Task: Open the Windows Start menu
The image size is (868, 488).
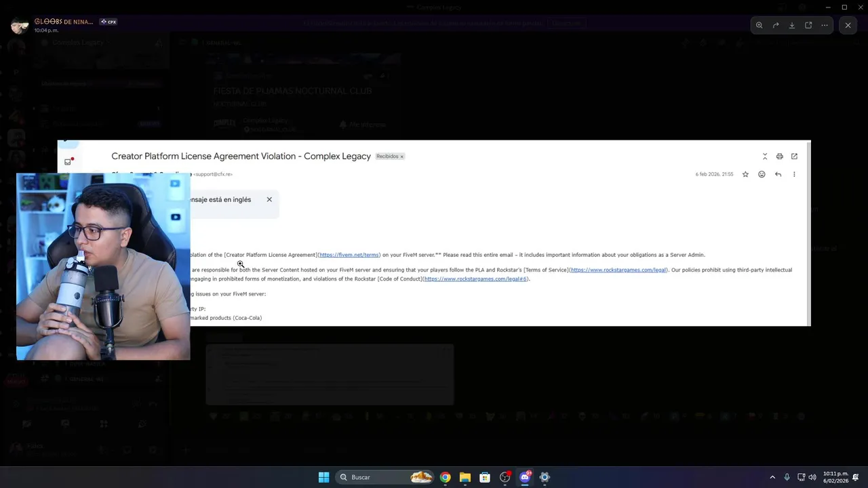Action: point(323,477)
